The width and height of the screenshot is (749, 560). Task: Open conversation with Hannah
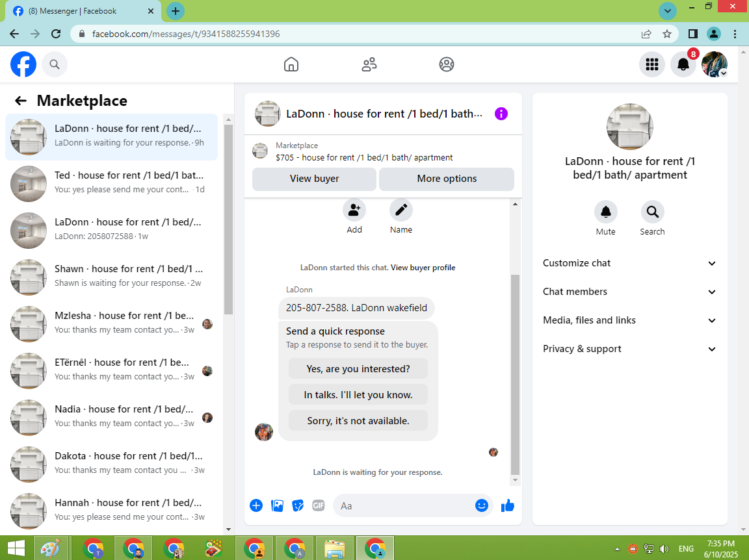(x=111, y=511)
